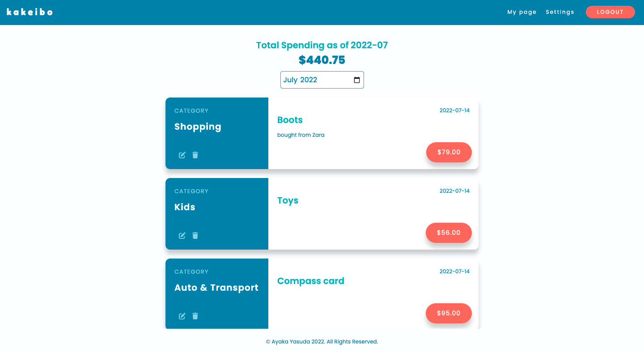Click the trash icon on the Auto & Transport card
This screenshot has width=644, height=352.
coord(195,316)
